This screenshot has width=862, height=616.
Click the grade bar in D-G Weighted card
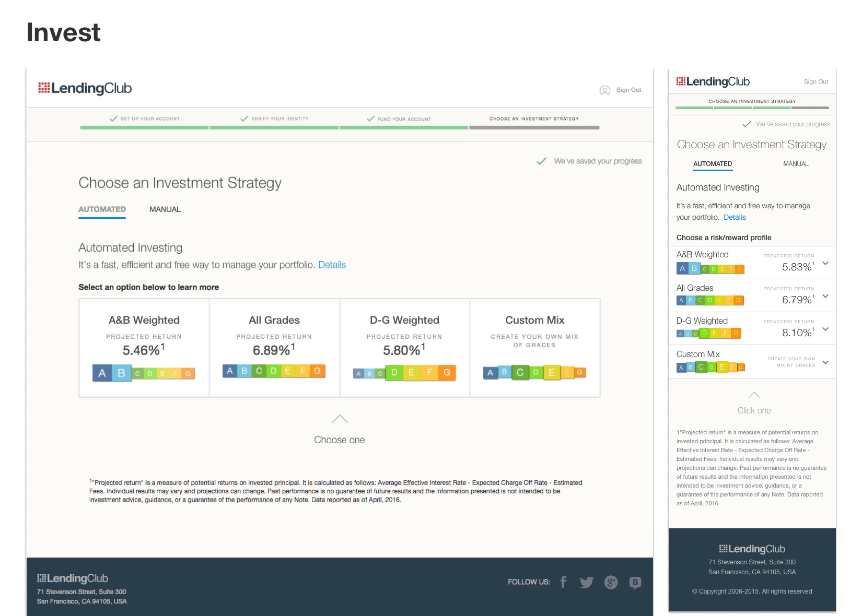tap(404, 373)
